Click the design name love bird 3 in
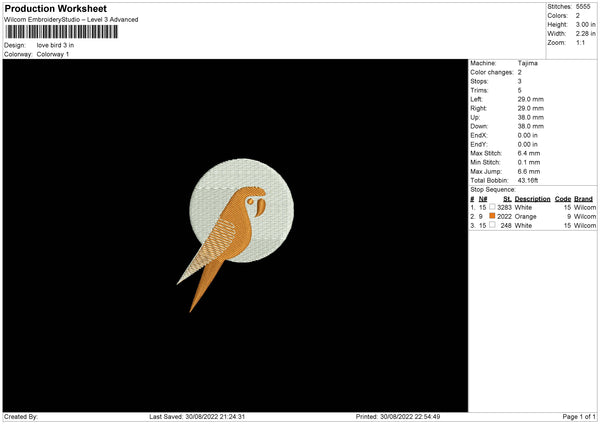Image resolution: width=600 pixels, height=424 pixels. pyautogui.click(x=55, y=45)
